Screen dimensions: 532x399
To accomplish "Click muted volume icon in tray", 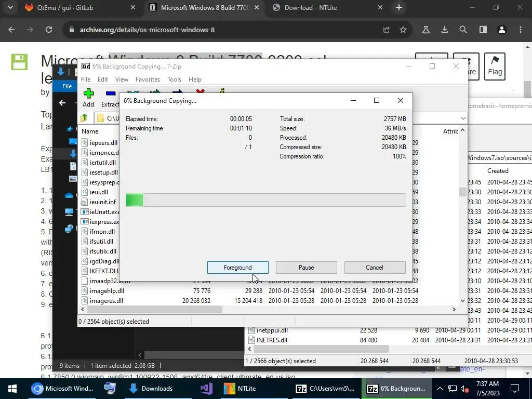I will [464, 389].
